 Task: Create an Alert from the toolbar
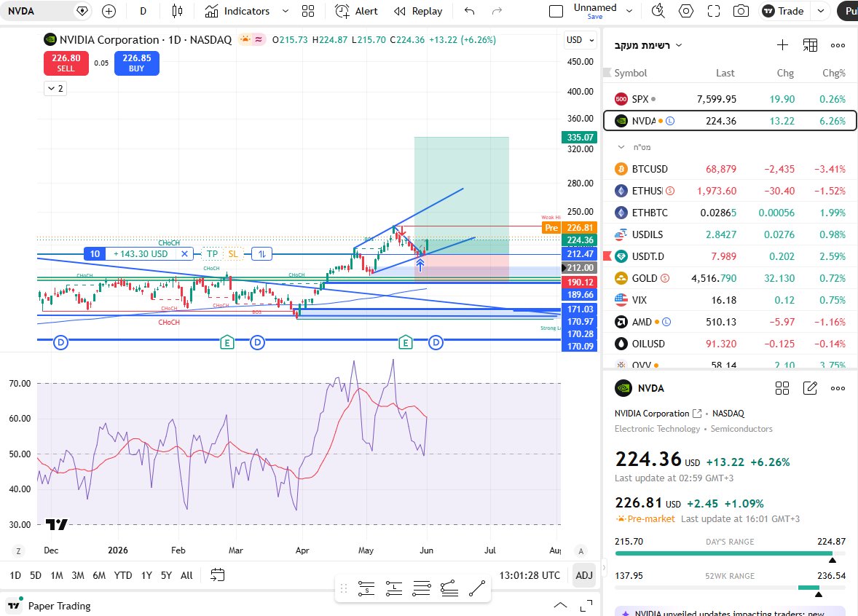[x=356, y=11]
